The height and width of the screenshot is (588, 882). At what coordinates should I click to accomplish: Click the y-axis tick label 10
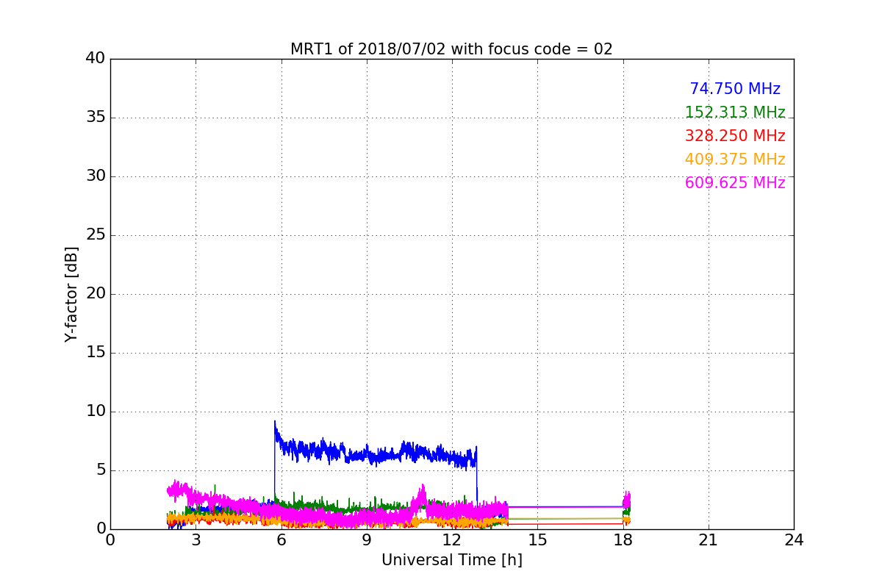click(96, 412)
